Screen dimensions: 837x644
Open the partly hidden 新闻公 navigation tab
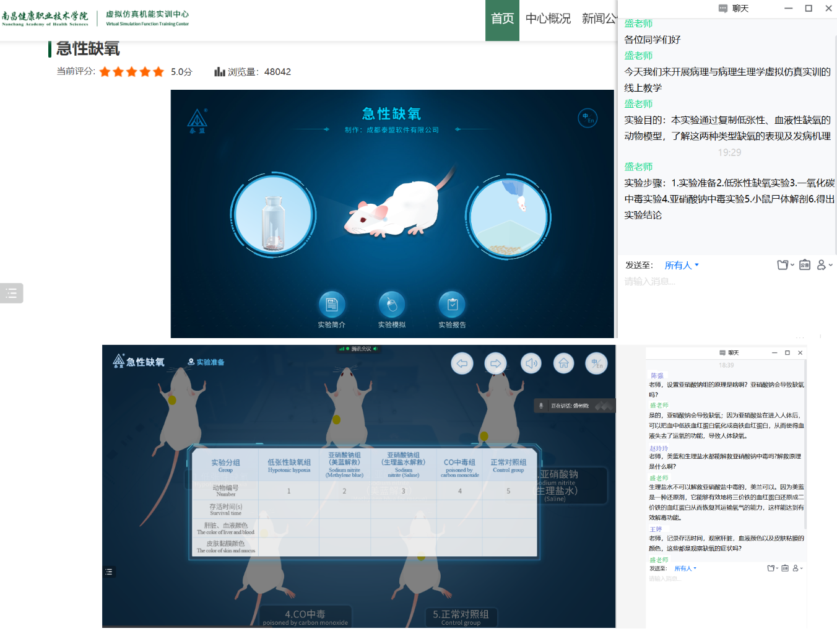point(599,19)
